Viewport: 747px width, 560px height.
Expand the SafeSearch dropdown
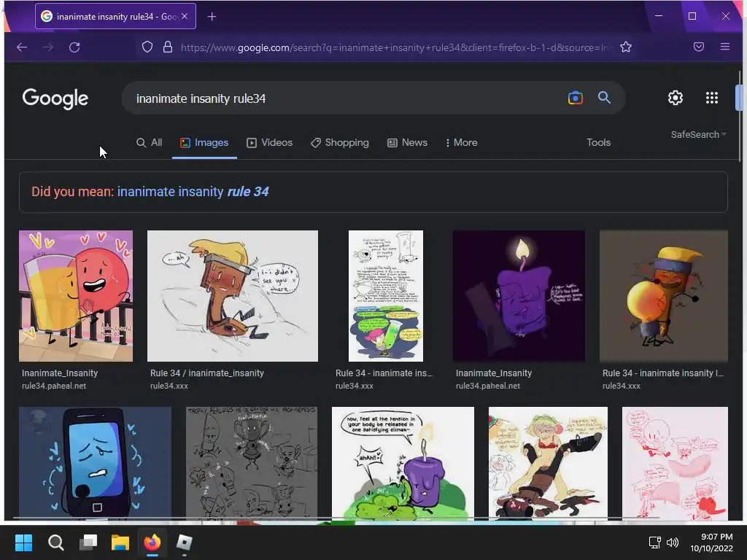tap(698, 135)
